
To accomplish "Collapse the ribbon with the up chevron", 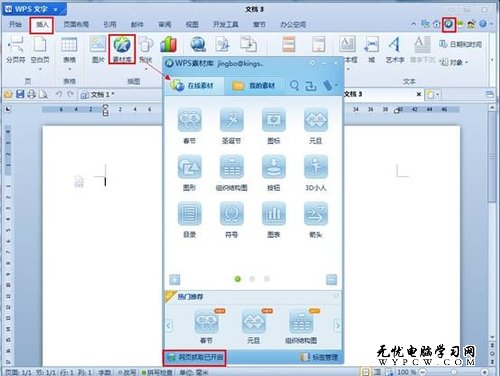I will (x=413, y=24).
